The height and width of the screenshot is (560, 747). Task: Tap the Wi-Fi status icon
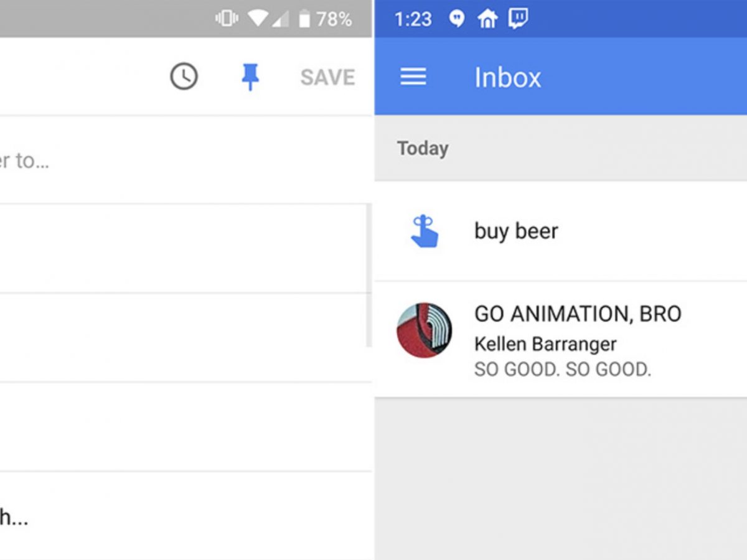[257, 19]
